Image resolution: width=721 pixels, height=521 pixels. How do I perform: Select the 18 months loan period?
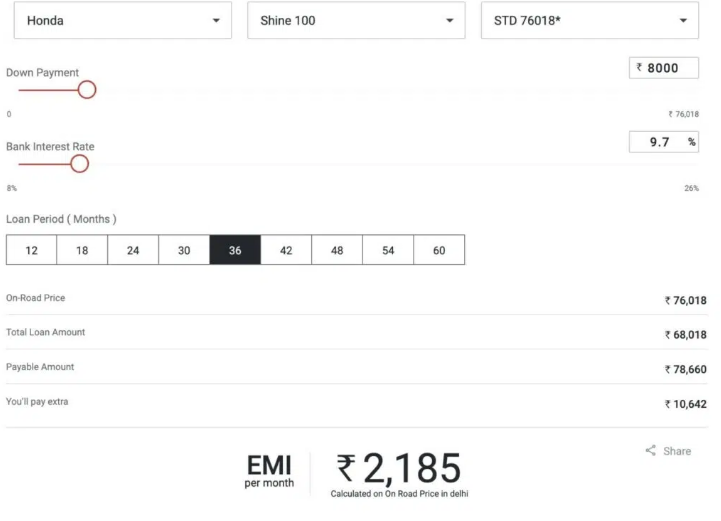pyautogui.click(x=82, y=250)
